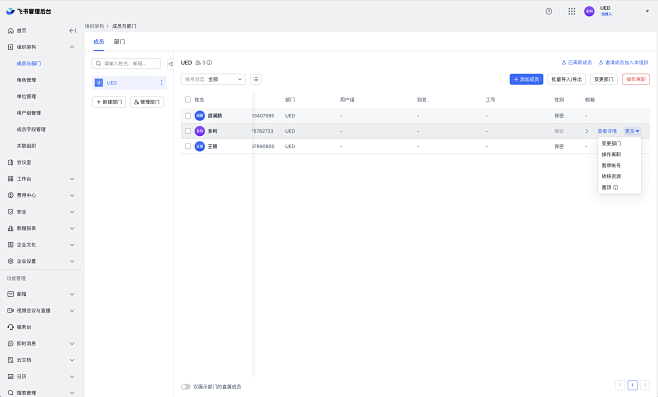
Task: Click the purple user avatar in header
Action: click(589, 11)
